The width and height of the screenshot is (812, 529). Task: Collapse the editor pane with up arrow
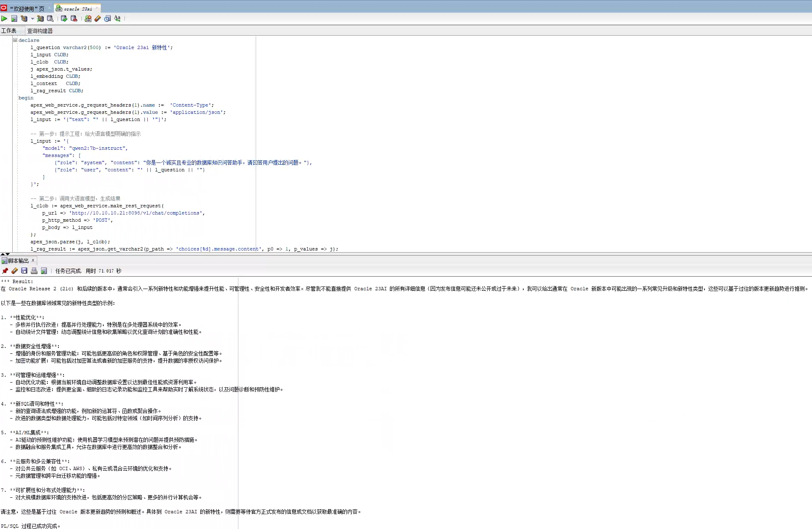[x=3, y=254]
